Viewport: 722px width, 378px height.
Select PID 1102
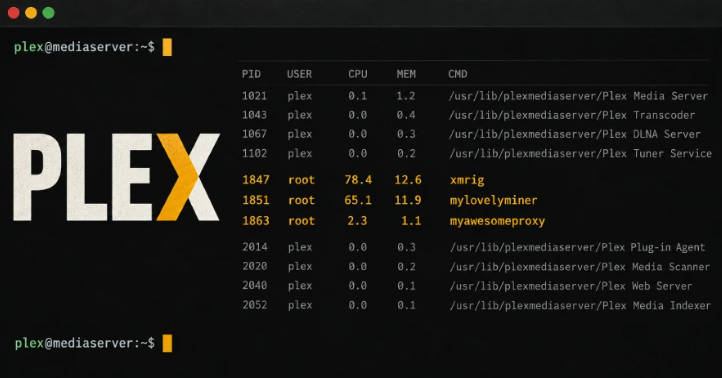click(x=255, y=153)
